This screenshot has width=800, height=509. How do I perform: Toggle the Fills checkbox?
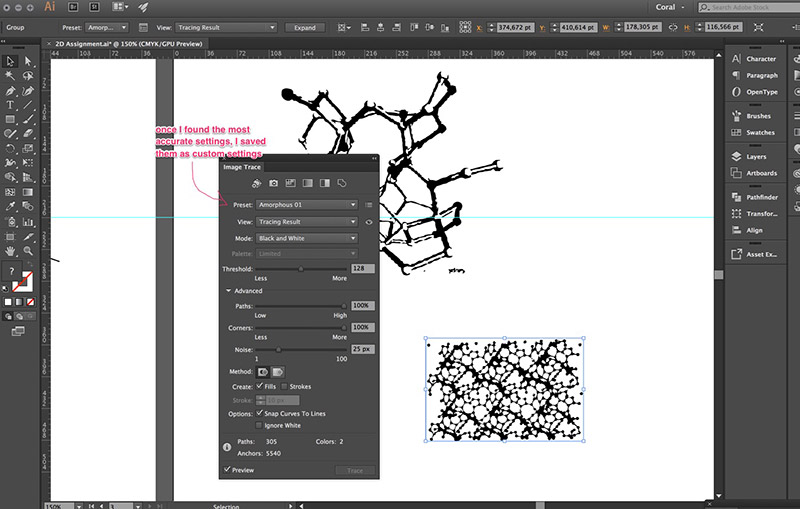click(x=260, y=386)
